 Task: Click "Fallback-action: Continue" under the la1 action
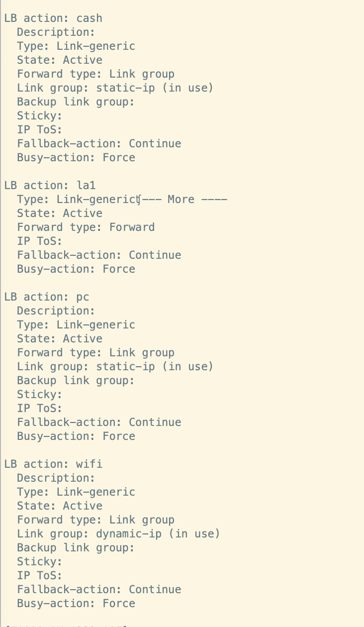(99, 255)
